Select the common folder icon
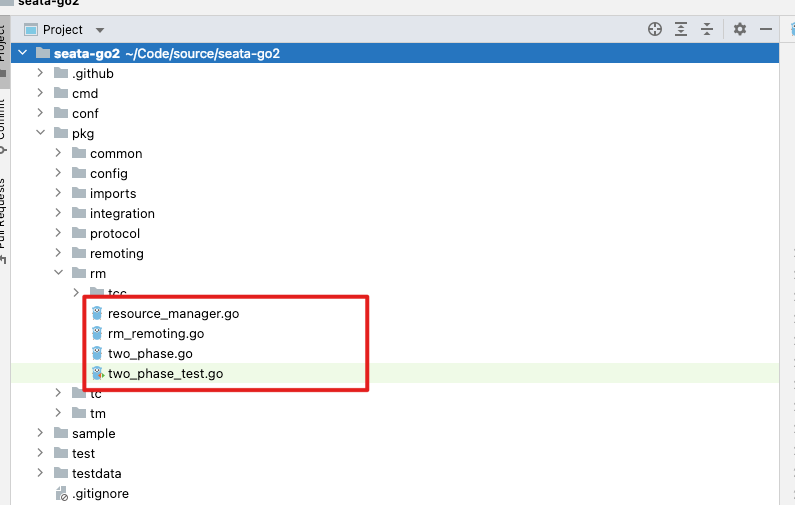Image resolution: width=795 pixels, height=505 pixels. pos(79,153)
